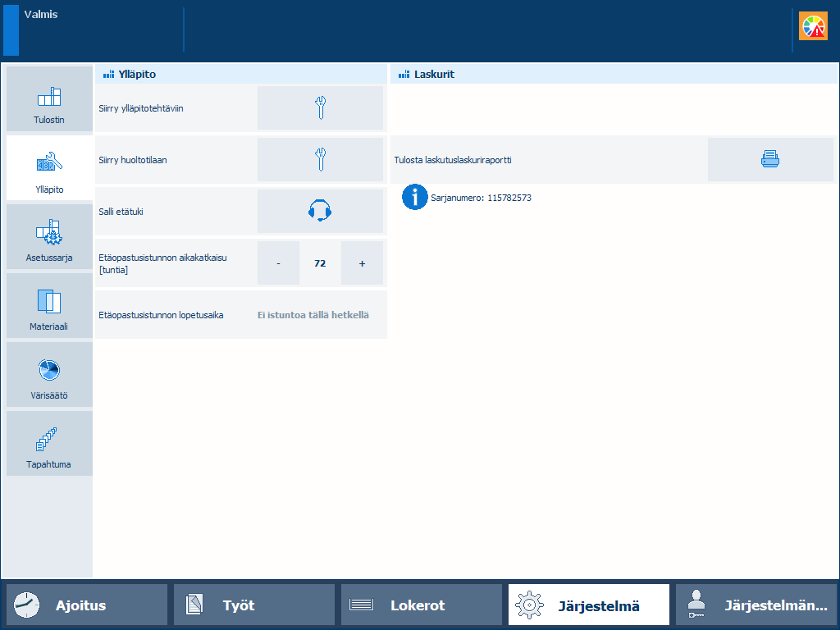The height and width of the screenshot is (630, 840).
Task: Click wrench button for Siirry ylläpitotehtäviin
Action: (321, 108)
